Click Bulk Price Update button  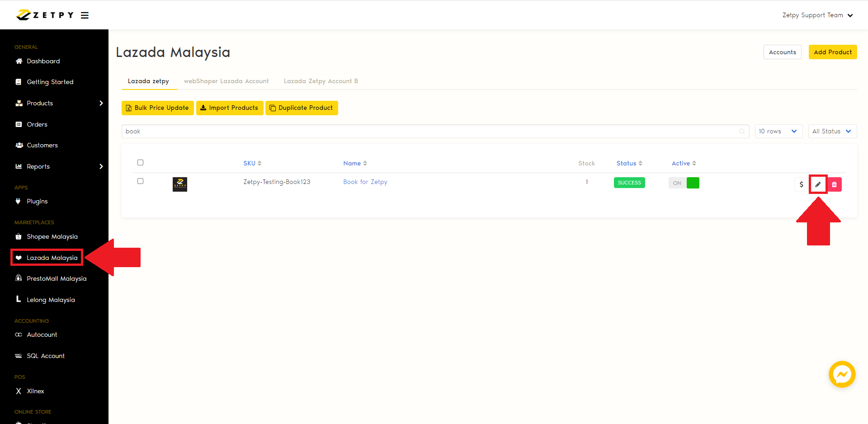click(157, 108)
